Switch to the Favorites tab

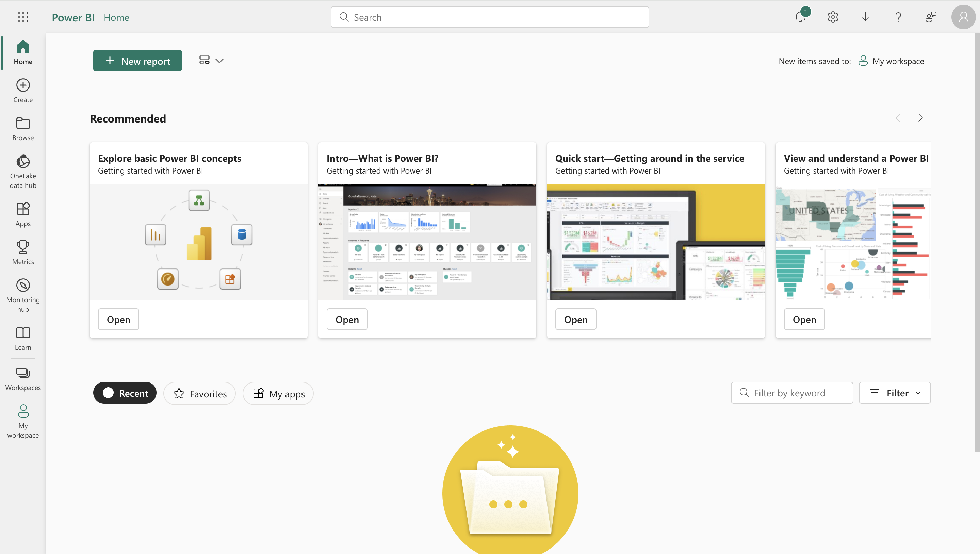200,393
